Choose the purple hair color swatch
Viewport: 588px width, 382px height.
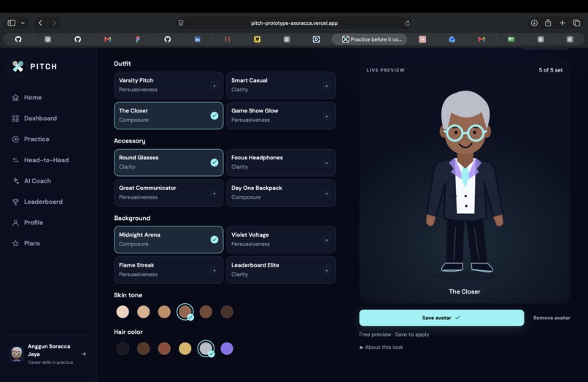pos(227,348)
